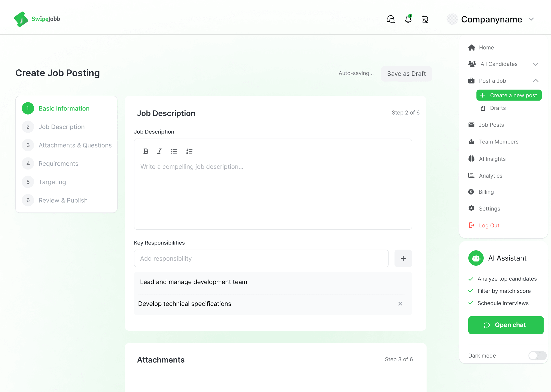
Task: Open chat with AI Assistant
Action: pos(506,325)
